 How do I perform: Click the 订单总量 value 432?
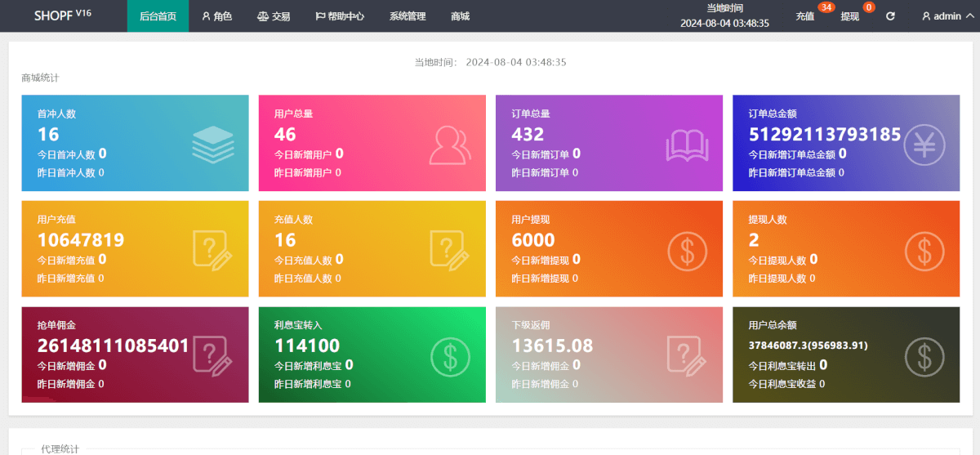528,134
